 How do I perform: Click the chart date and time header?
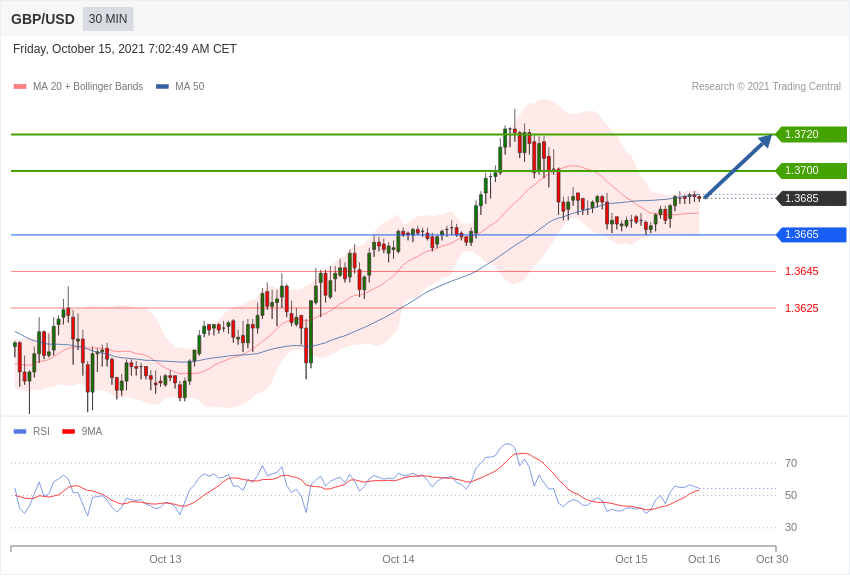125,49
